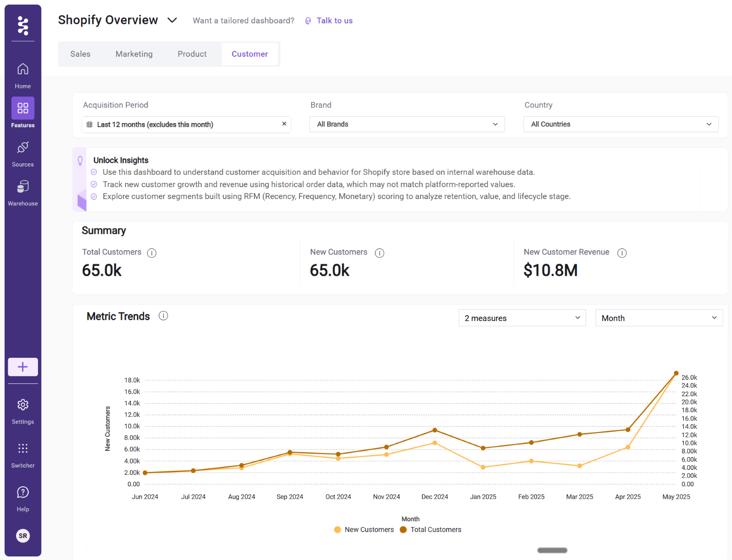The width and height of the screenshot is (732, 560).
Task: Open the Month granularity dropdown
Action: pos(659,318)
